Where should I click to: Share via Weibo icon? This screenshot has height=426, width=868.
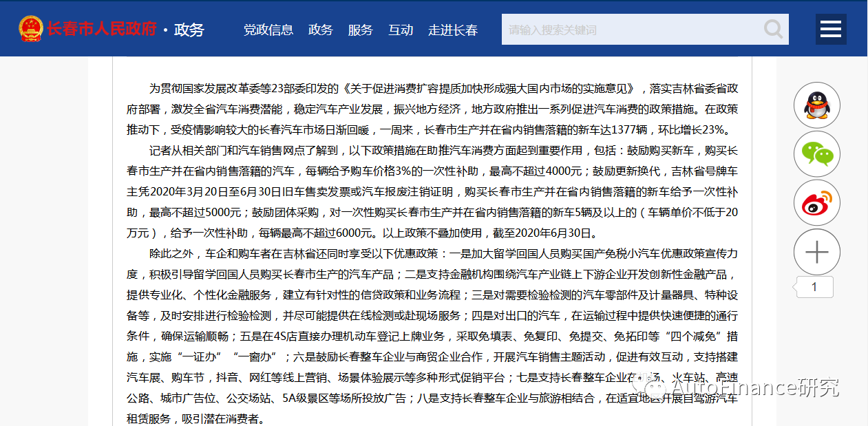817,204
